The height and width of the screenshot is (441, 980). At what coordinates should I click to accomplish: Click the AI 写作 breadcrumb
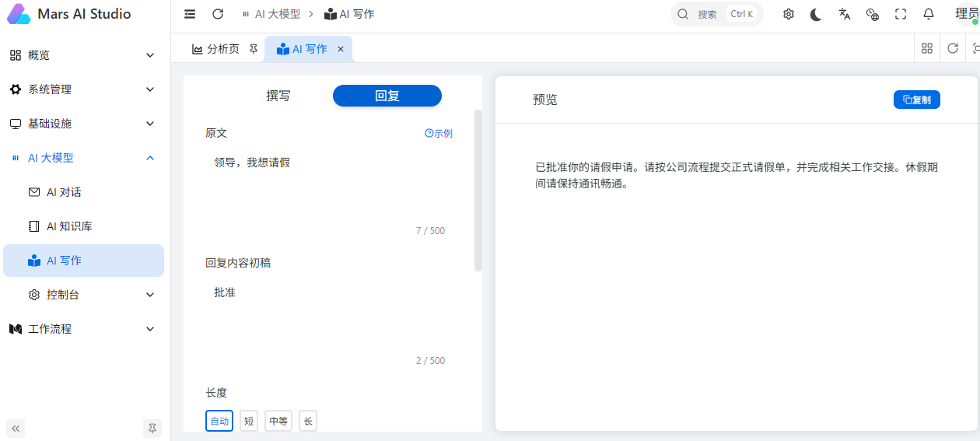pos(350,14)
